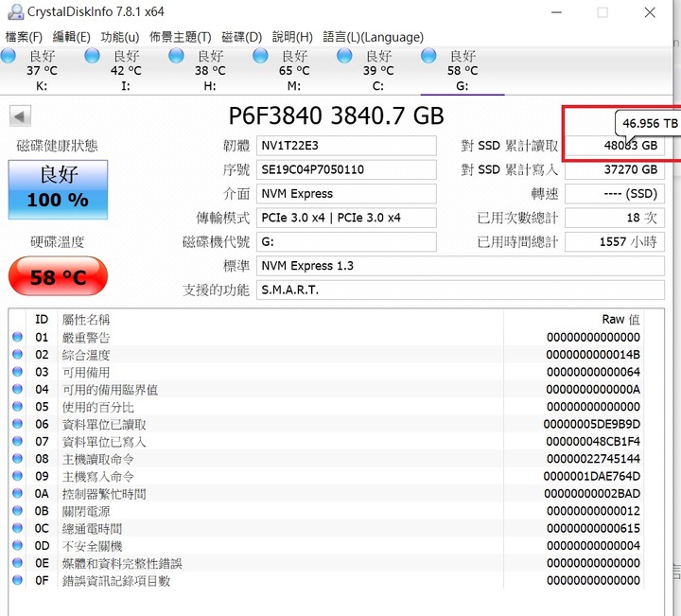
Task: Select raw value 00000005DE9B9D
Action: 592,425
